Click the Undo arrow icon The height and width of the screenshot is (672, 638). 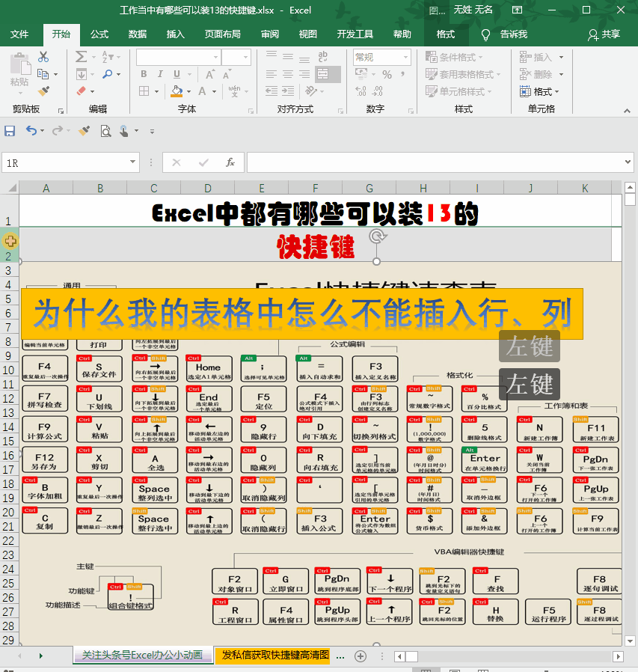pyautogui.click(x=31, y=130)
